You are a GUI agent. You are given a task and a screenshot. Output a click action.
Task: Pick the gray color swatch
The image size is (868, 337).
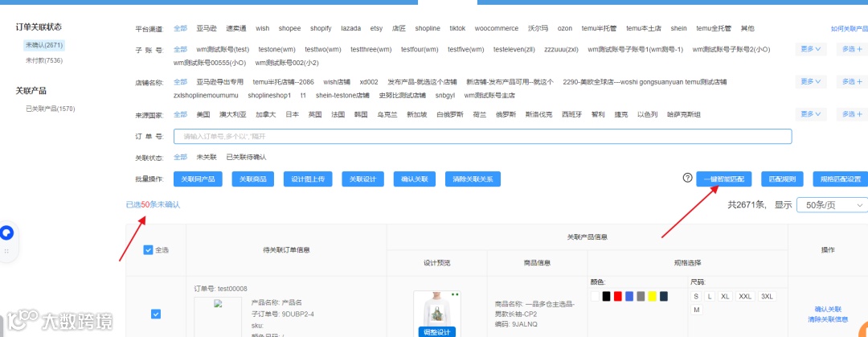tap(641, 297)
